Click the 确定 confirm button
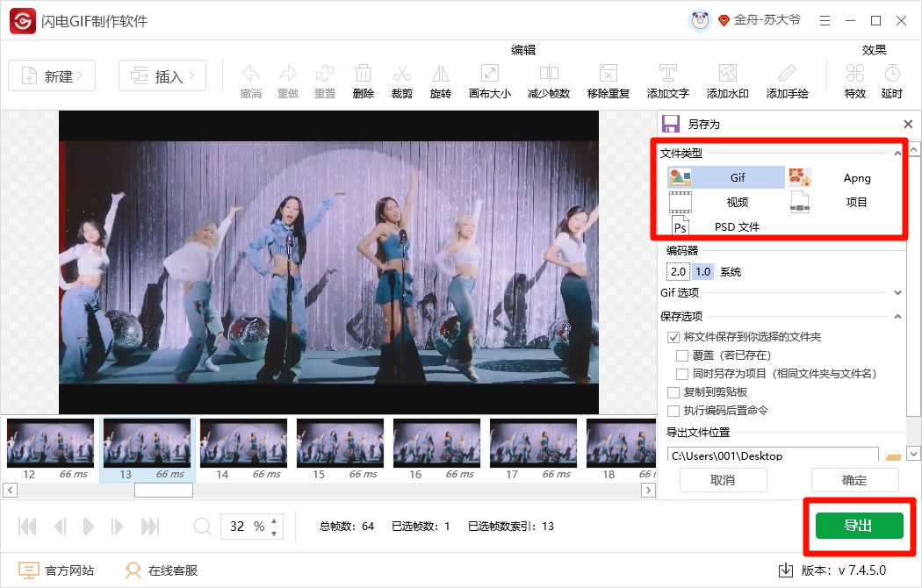This screenshot has width=922, height=588. [x=855, y=480]
